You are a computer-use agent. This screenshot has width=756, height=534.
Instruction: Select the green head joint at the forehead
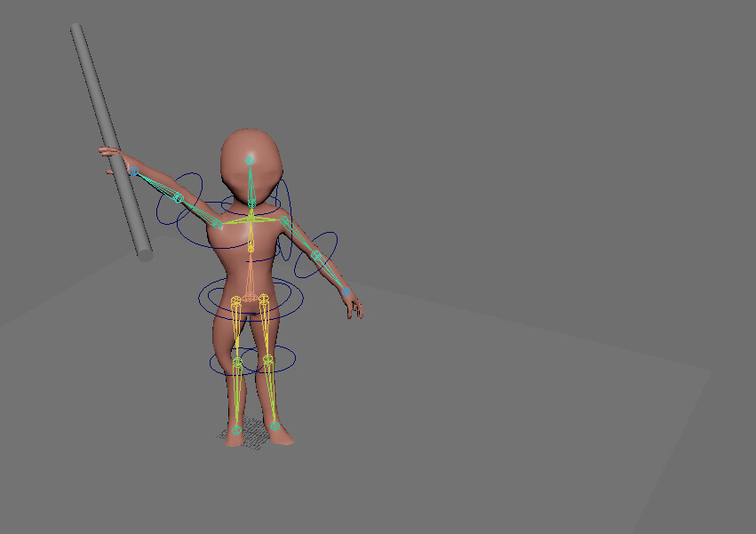pos(251,158)
